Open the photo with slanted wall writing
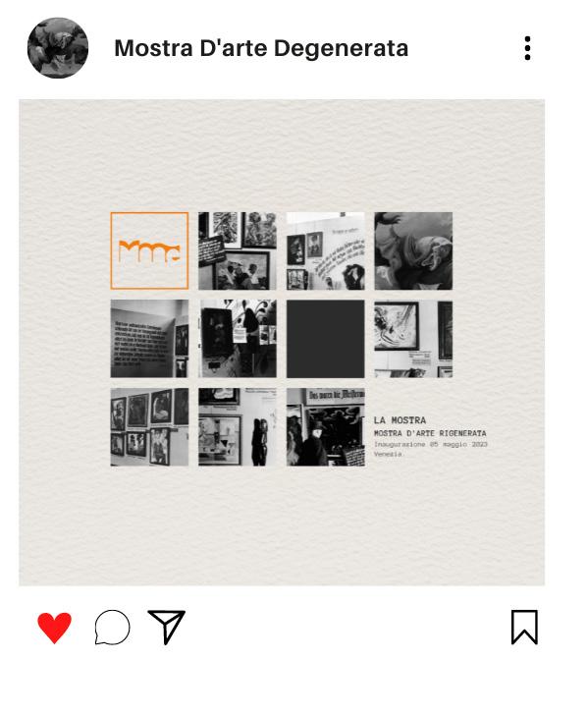 (x=326, y=250)
